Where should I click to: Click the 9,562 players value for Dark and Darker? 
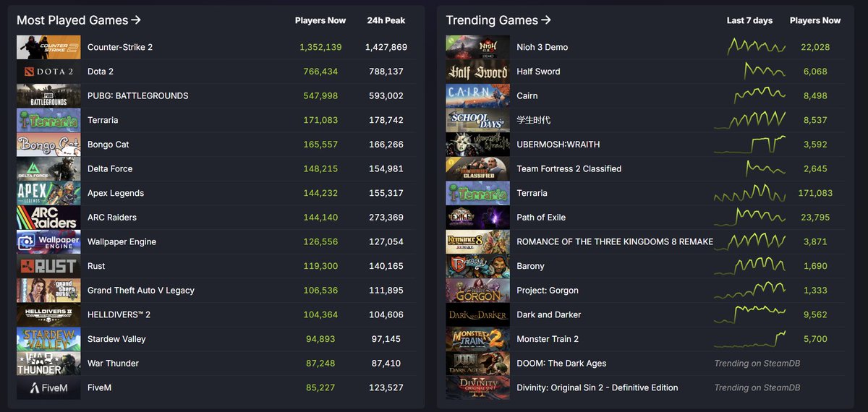click(815, 314)
